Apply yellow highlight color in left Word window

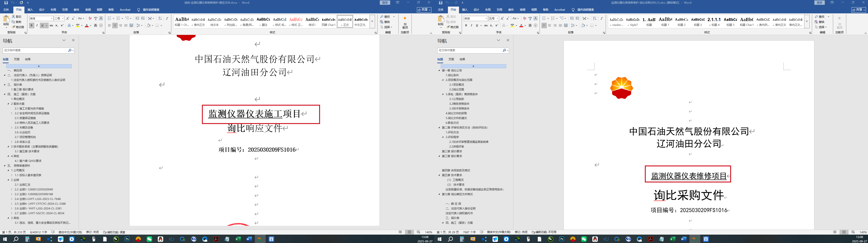click(78, 25)
